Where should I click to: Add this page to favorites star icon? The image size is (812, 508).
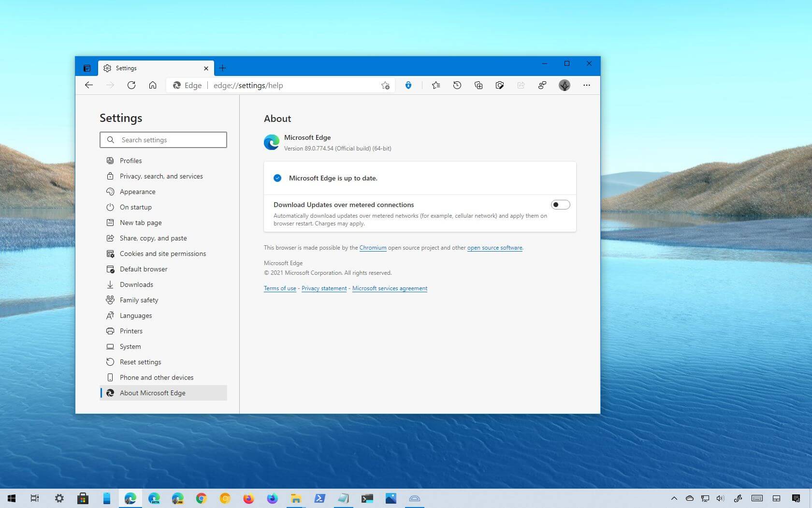385,85
